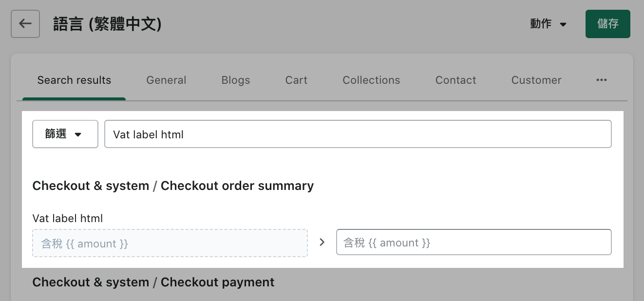Click the back arrow to exit language editor

click(x=25, y=23)
